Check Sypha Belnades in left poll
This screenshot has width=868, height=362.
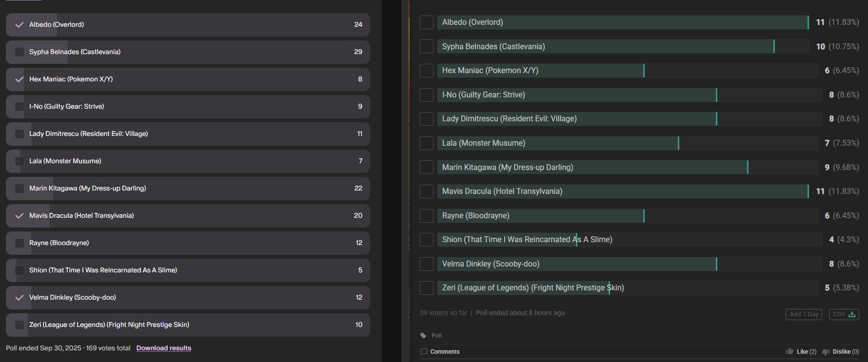[20, 52]
